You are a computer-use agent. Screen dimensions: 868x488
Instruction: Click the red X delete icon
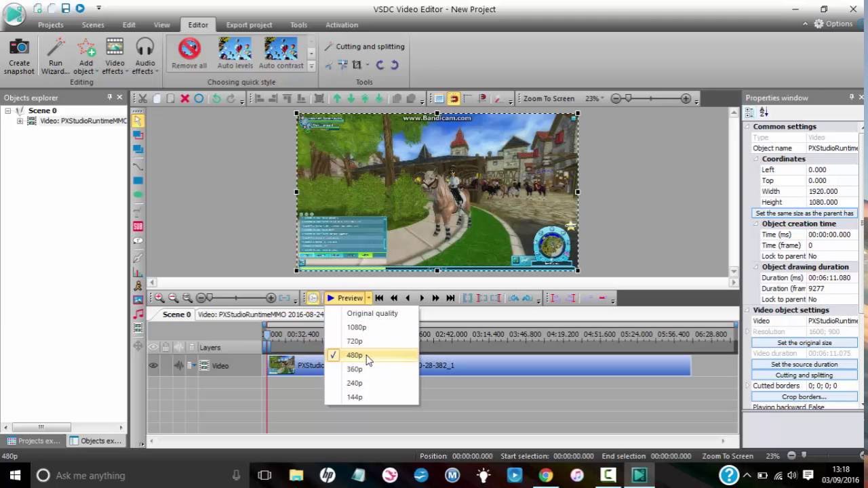(184, 98)
